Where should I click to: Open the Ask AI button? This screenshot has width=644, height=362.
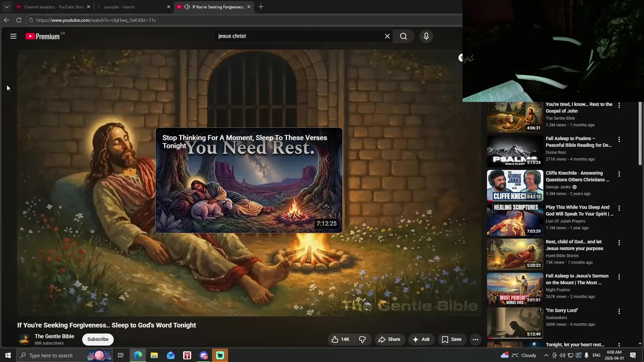[421, 339]
